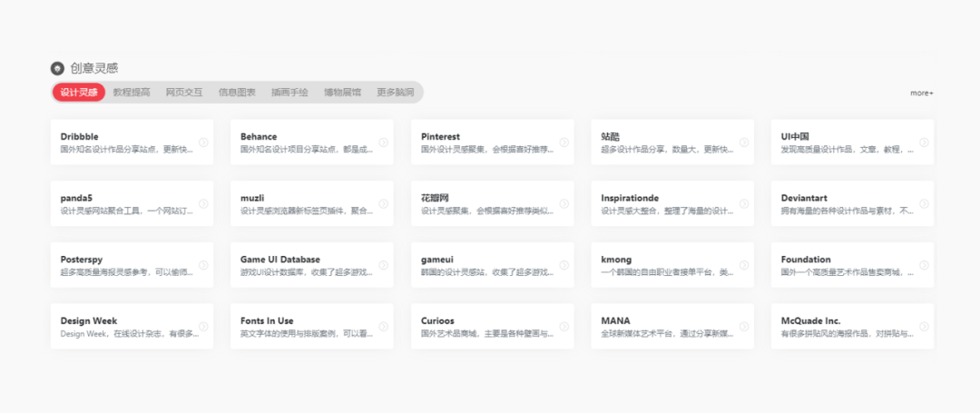Click the description under Deviantart

click(x=848, y=211)
